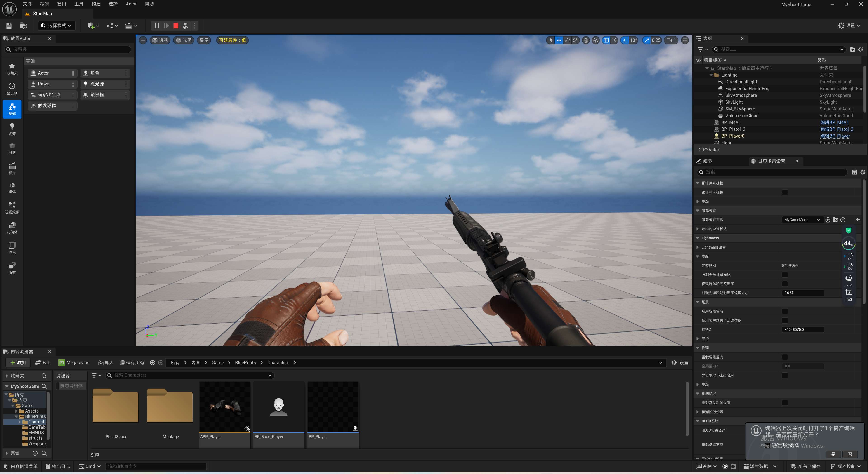
Task: Select the scale gizmo tool in viewport
Action: [x=576, y=40]
